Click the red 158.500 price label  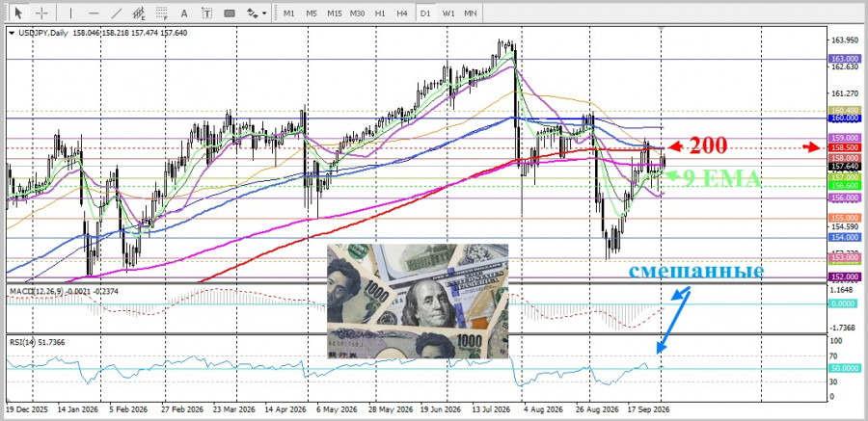point(845,147)
